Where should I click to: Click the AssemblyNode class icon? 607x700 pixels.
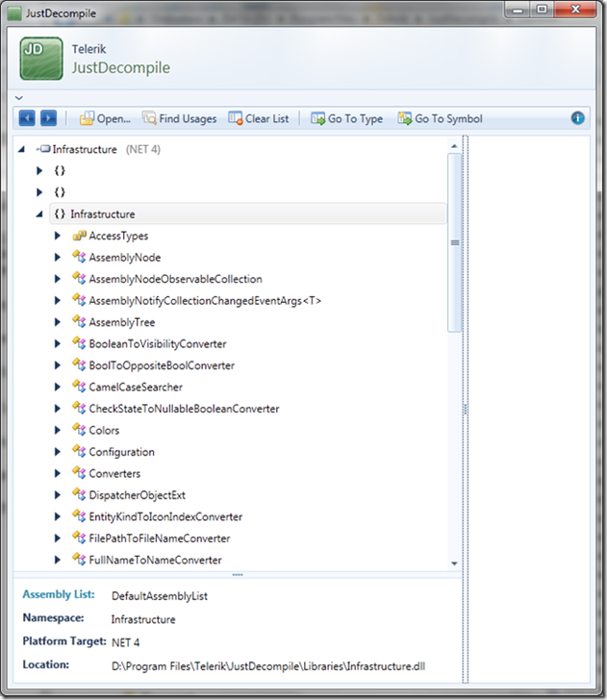[79, 257]
